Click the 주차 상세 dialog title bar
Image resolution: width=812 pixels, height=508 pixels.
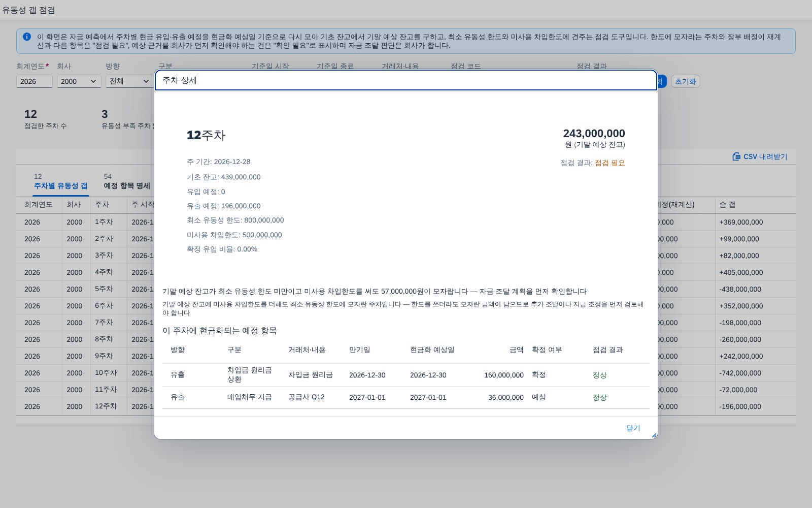(x=406, y=80)
